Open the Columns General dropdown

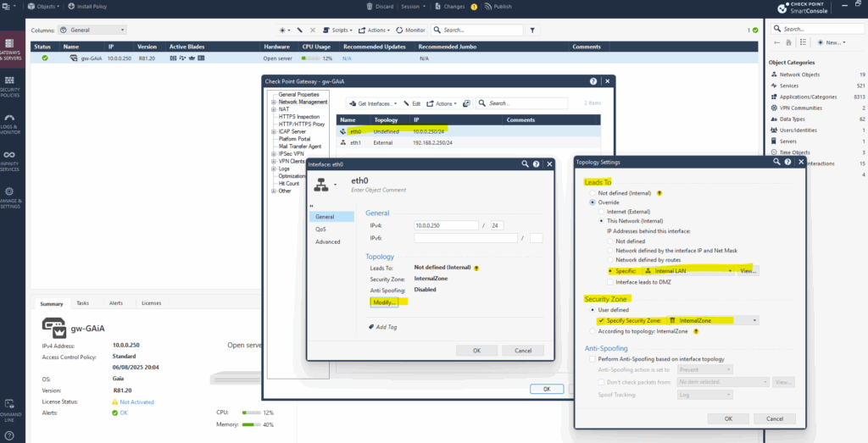coord(92,30)
